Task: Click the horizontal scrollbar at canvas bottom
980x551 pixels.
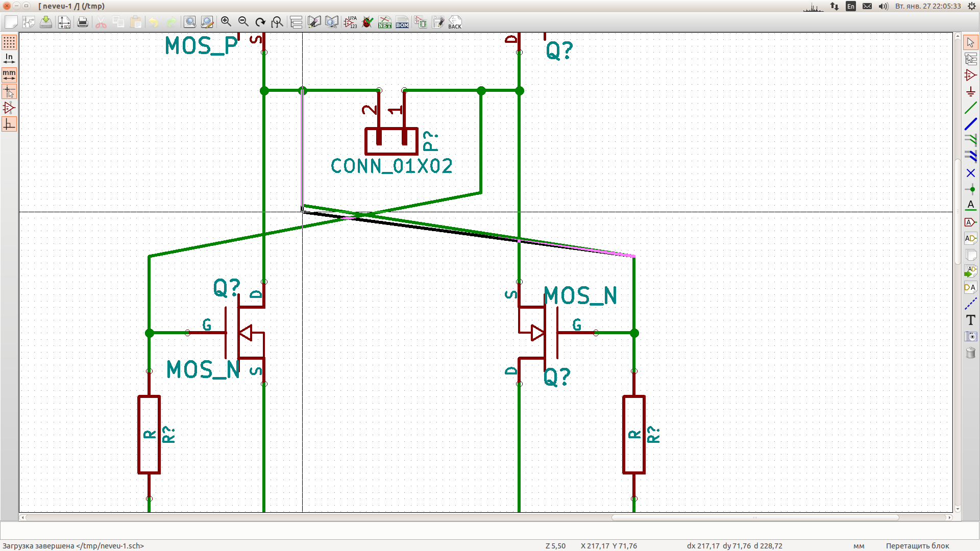Action: click(755, 517)
